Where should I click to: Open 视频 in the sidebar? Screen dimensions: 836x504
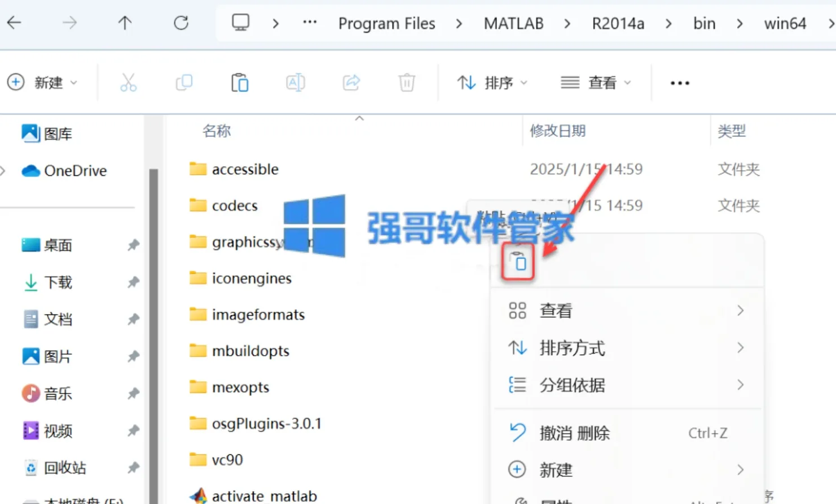point(47,431)
